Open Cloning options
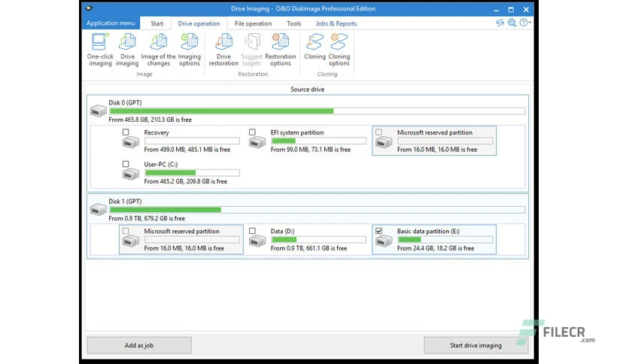Image resolution: width=629 pixels, height=364 pixels. pyautogui.click(x=339, y=50)
